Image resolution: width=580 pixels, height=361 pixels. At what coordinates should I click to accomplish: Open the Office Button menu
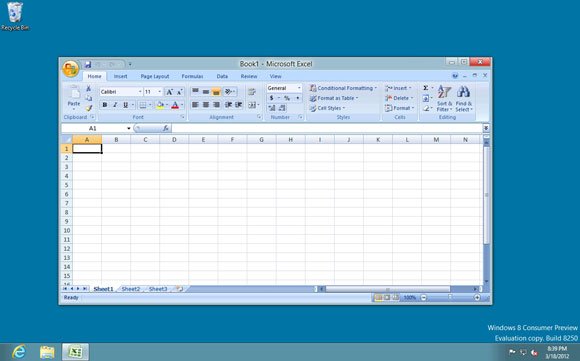(x=70, y=68)
